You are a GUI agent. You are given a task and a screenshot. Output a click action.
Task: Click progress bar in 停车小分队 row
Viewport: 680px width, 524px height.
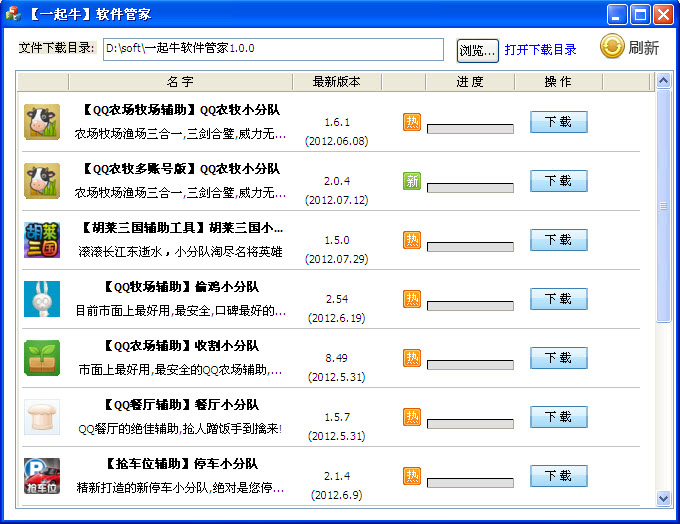[470, 483]
